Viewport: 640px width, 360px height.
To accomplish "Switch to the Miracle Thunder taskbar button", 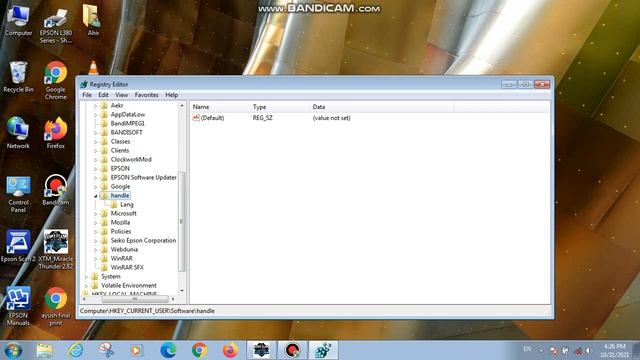I will [x=261, y=350].
